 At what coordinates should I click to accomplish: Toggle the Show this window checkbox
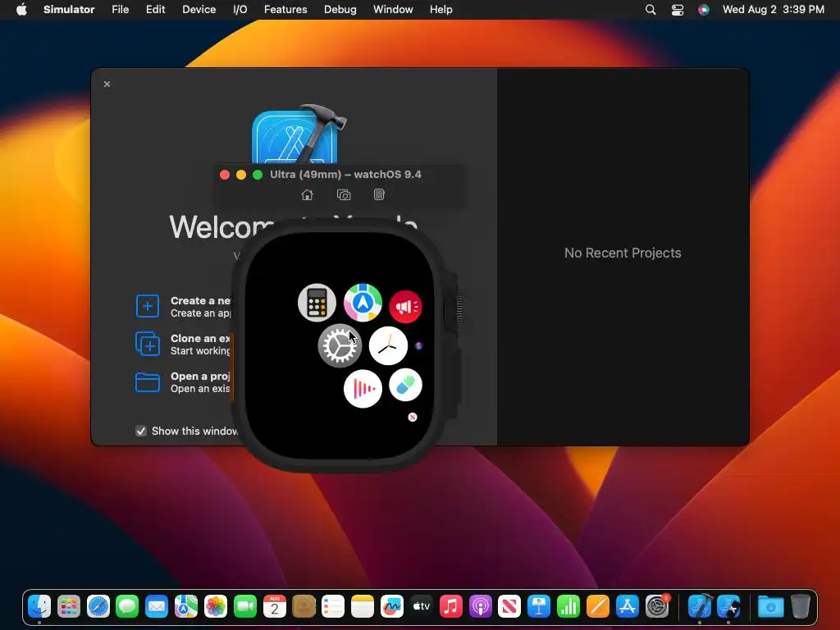(x=141, y=431)
